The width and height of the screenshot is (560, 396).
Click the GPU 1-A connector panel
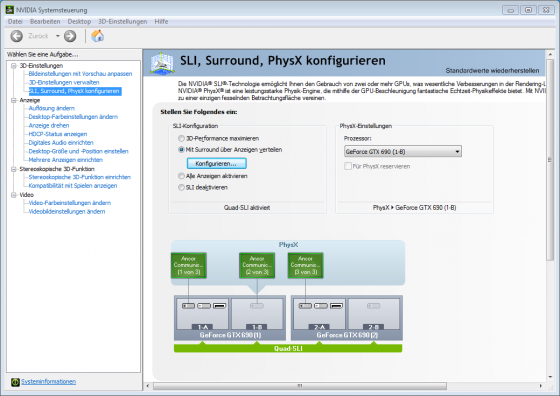[203, 314]
